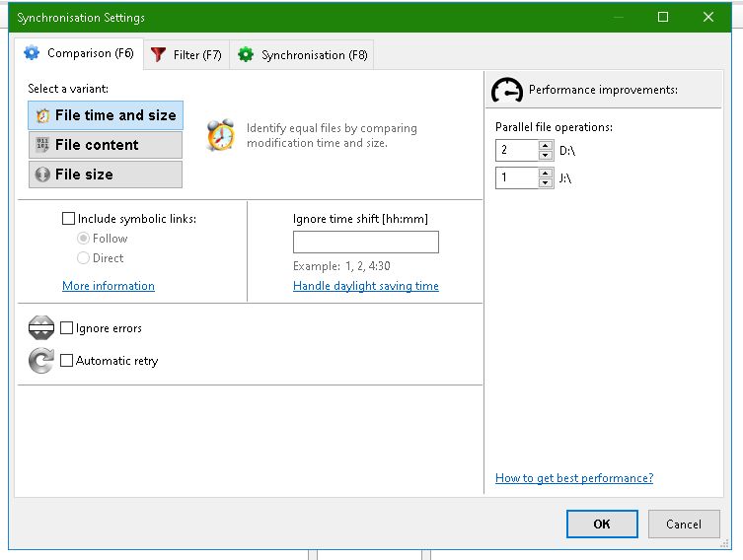Tick the Automatic retry checkbox
The width and height of the screenshot is (743, 560).
(x=67, y=360)
